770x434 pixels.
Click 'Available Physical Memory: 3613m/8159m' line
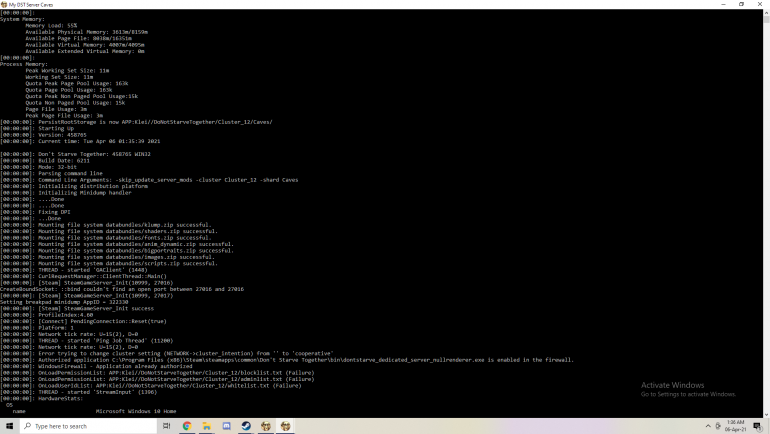86,32
